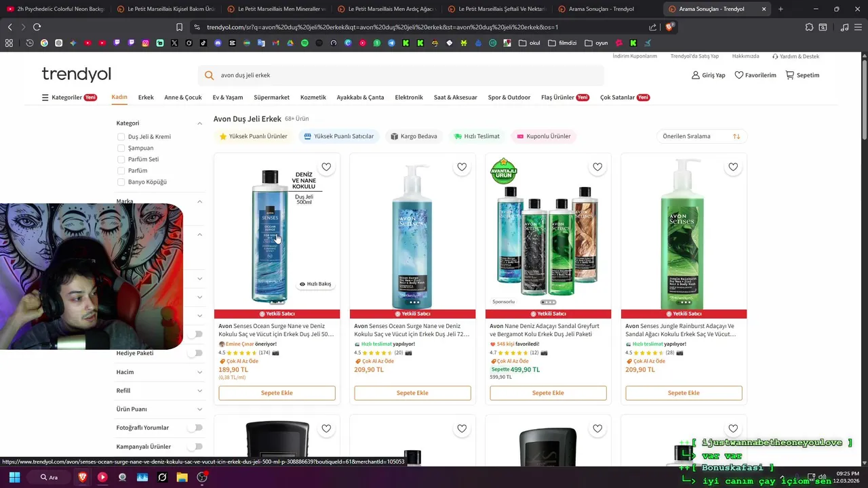Image resolution: width=868 pixels, height=488 pixels.
Task: Check Parfüm category checkbox
Action: tap(121, 171)
